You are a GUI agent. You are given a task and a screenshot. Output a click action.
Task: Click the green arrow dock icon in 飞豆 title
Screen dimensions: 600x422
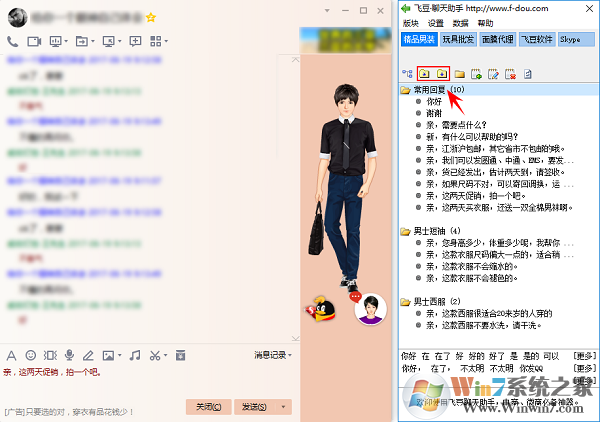406,8
